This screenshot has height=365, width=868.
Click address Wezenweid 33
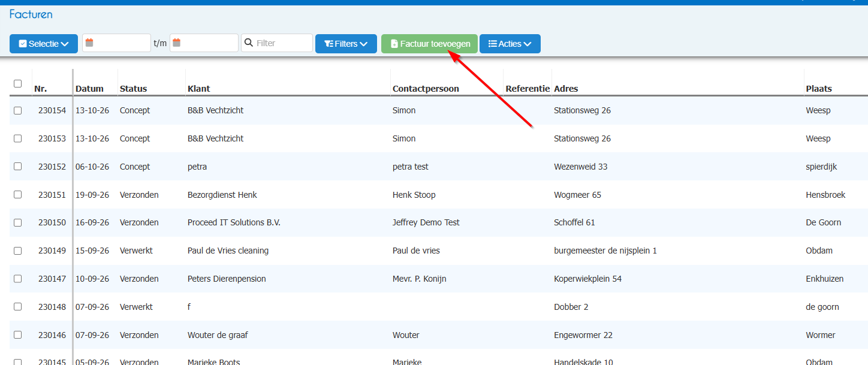[x=580, y=167]
